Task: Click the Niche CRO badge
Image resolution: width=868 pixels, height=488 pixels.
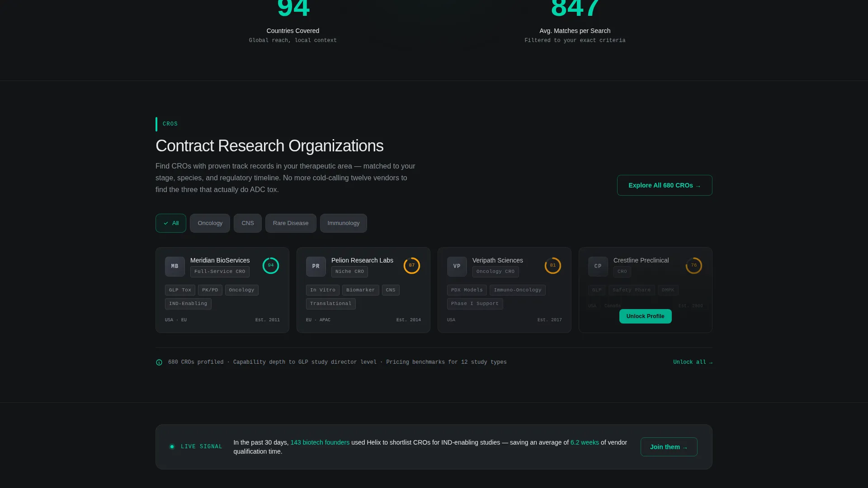Action: (x=349, y=272)
